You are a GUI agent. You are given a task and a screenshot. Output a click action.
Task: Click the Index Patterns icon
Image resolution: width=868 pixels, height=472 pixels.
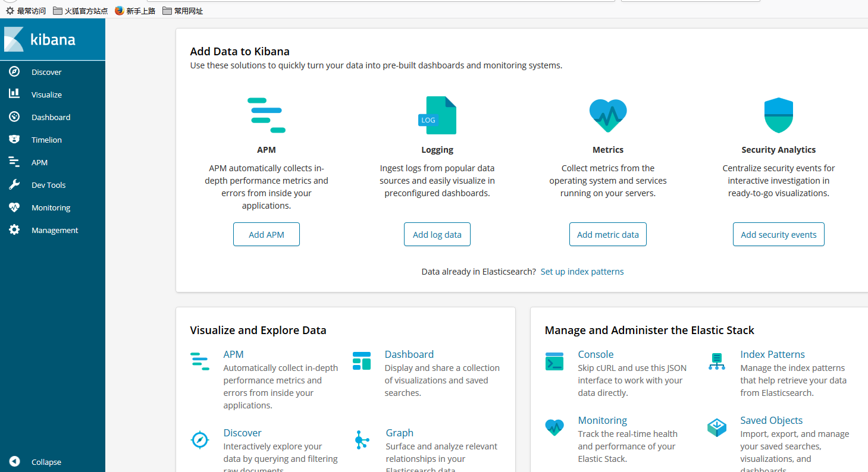coord(717,361)
